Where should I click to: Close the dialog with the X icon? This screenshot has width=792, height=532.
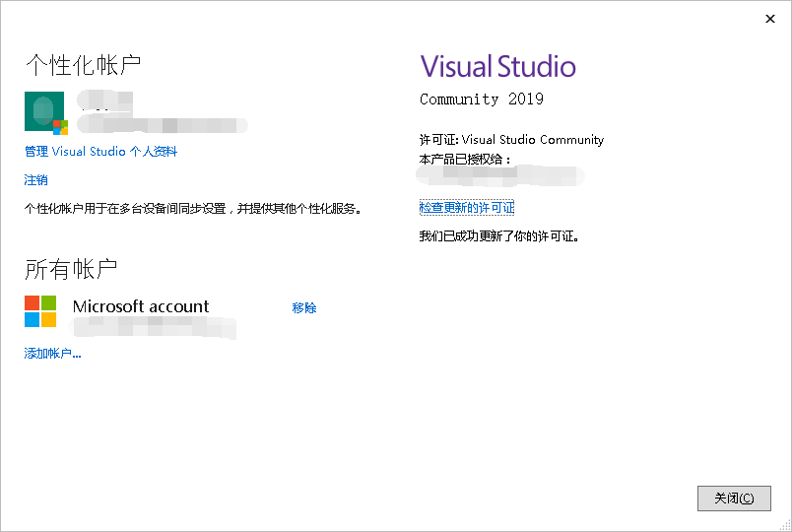(x=769, y=19)
